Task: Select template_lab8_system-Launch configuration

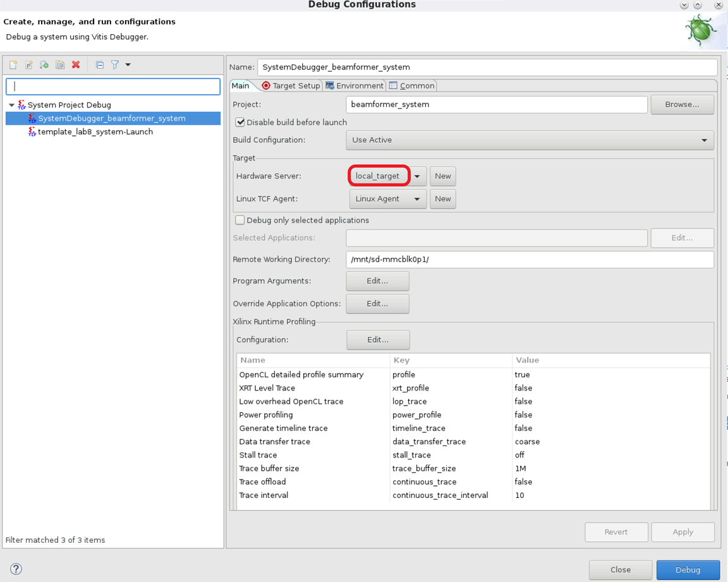Action: coord(95,132)
